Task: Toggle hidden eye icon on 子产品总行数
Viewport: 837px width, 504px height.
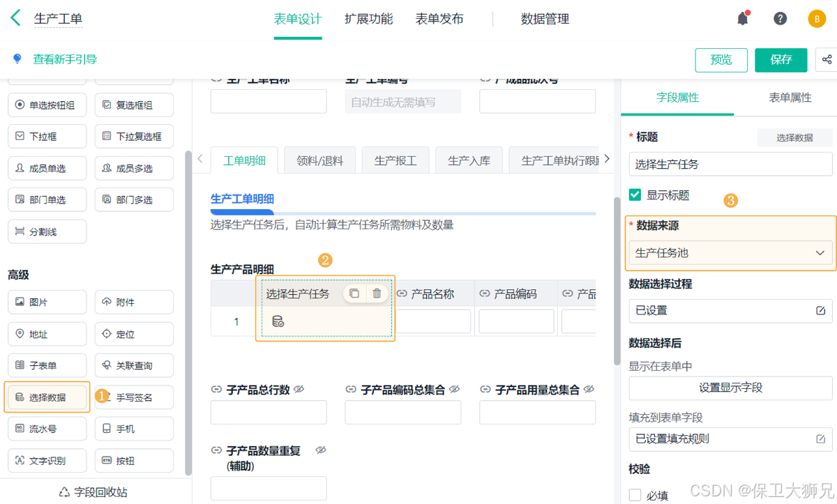Action: (299, 390)
